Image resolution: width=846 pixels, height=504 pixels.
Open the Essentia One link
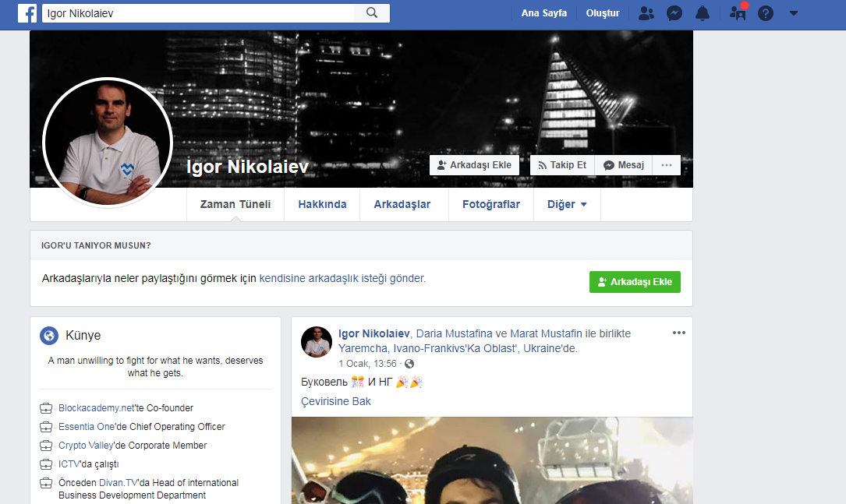pyautogui.click(x=87, y=426)
